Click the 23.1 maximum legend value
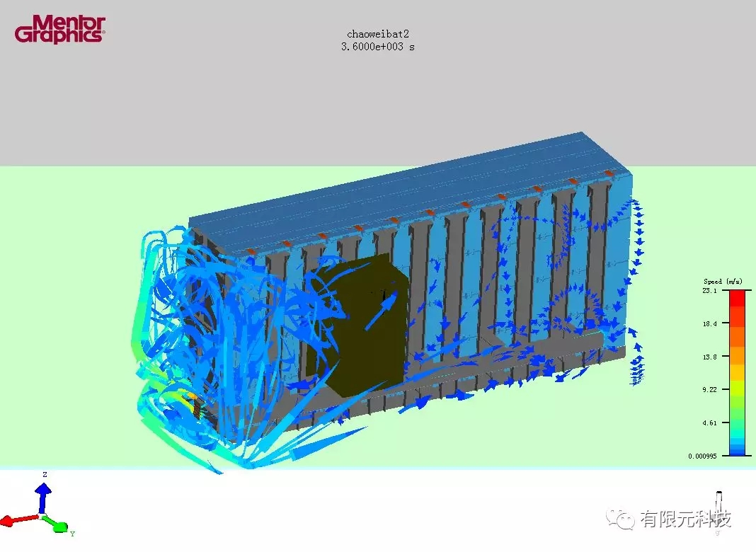 709,290
